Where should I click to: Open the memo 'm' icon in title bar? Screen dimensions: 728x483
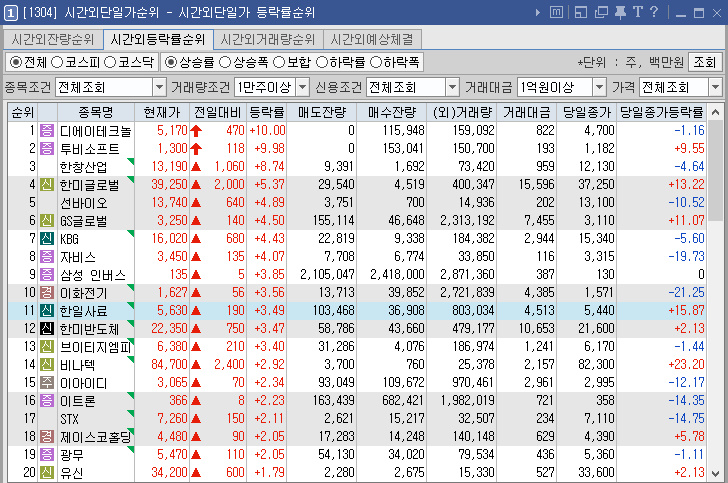pyautogui.click(x=556, y=13)
